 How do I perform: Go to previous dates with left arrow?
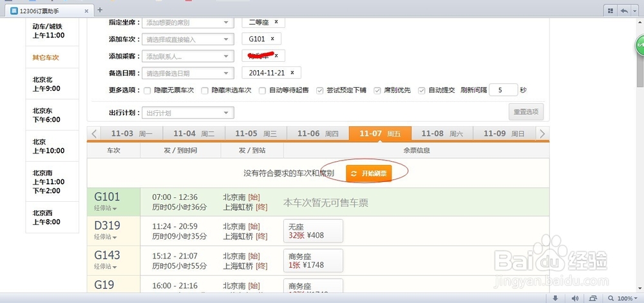94,133
